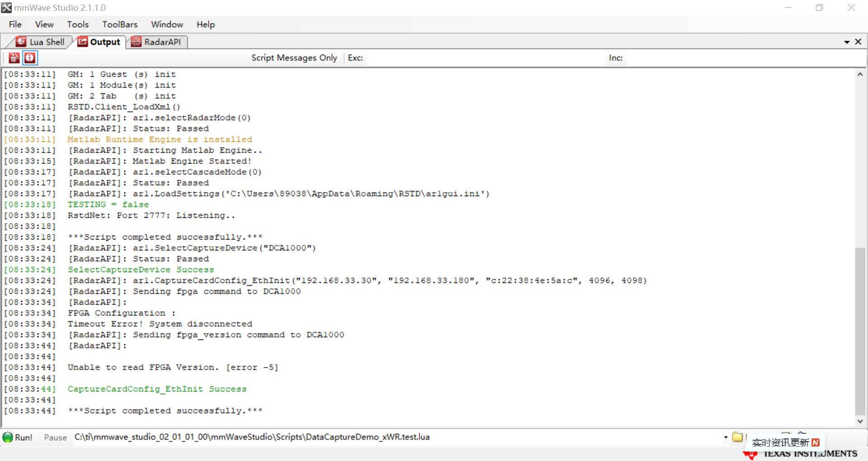The height and width of the screenshot is (461, 868).
Task: Click the output scrollbar up arrow
Action: [x=860, y=74]
